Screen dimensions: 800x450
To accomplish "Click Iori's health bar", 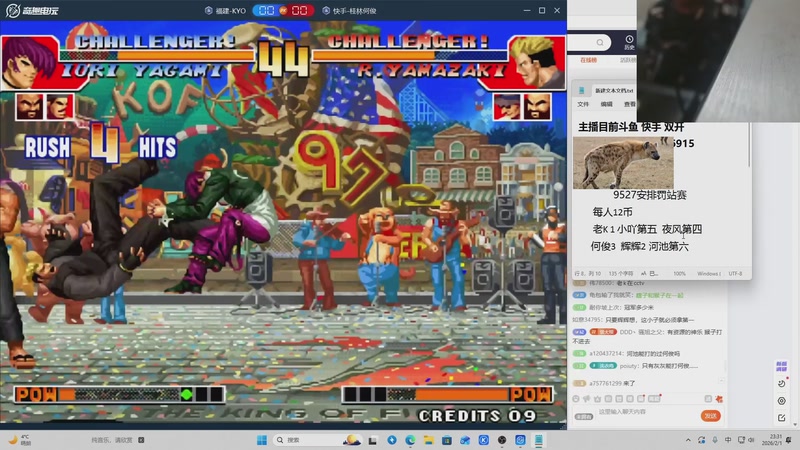I will pos(157,55).
